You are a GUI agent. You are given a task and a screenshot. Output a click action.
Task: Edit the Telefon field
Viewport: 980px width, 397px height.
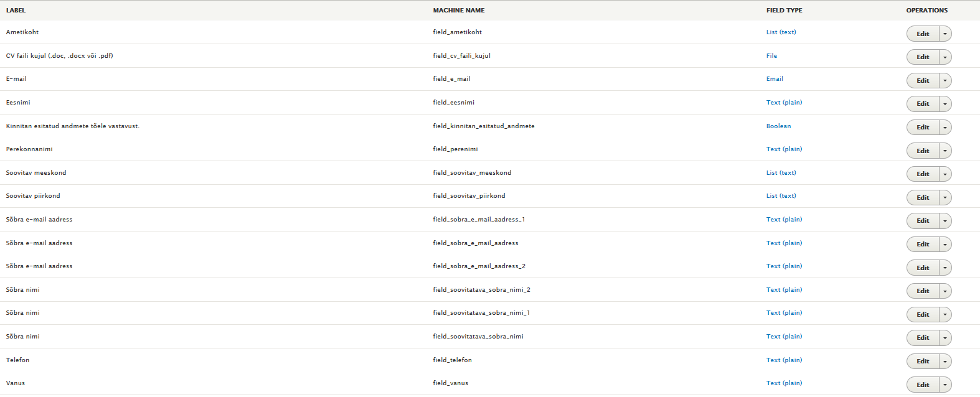(x=922, y=361)
